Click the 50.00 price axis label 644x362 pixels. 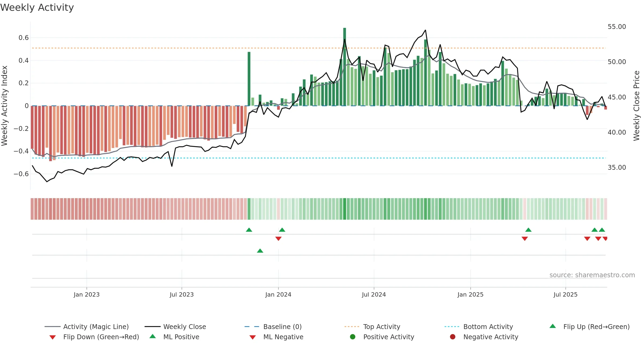point(617,62)
